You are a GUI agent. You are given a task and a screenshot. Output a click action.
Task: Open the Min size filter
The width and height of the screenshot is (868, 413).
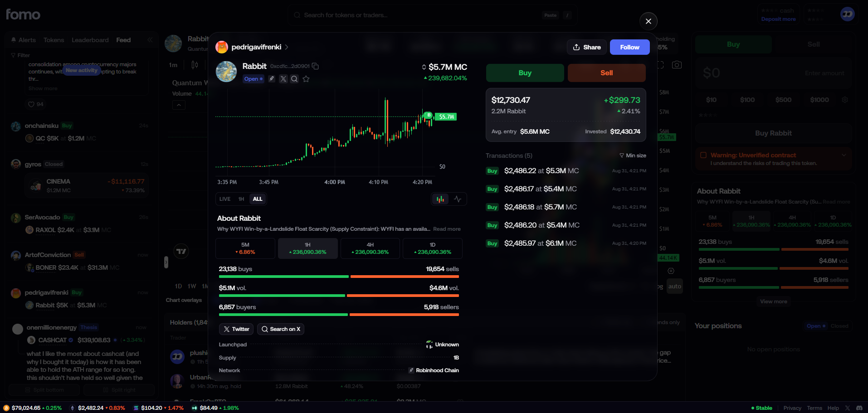[x=633, y=155]
